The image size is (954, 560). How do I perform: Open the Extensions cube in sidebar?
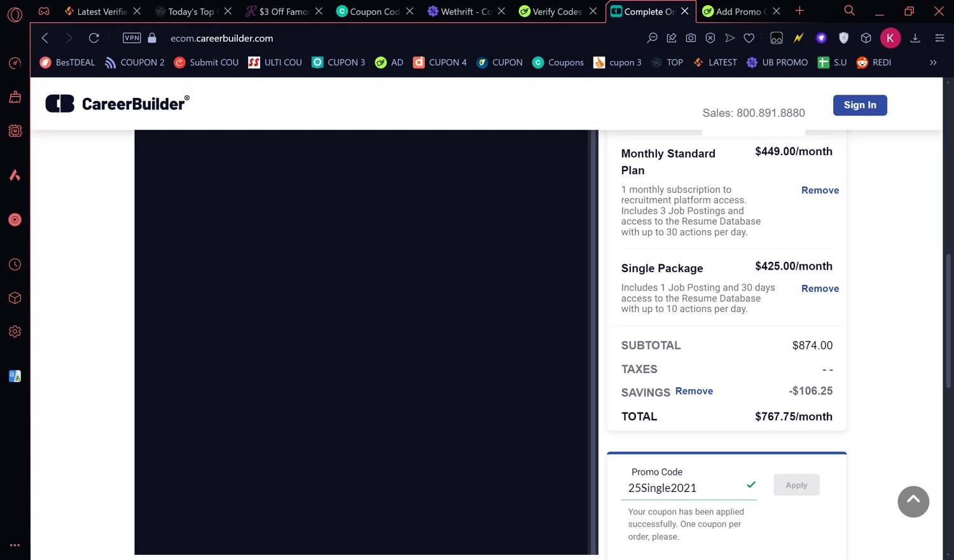pos(15,298)
